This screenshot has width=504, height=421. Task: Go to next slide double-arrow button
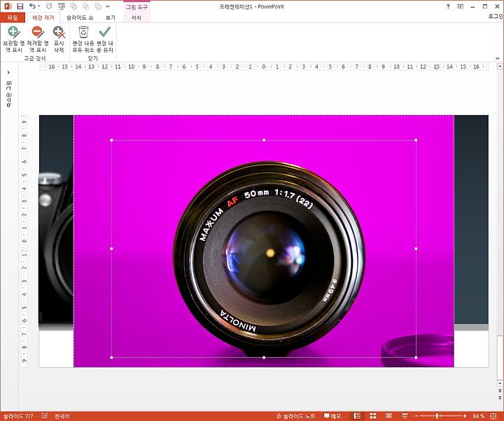pyautogui.click(x=500, y=397)
